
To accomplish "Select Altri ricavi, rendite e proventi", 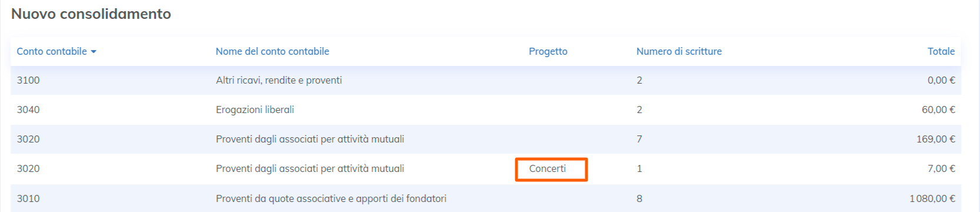I will point(279,80).
